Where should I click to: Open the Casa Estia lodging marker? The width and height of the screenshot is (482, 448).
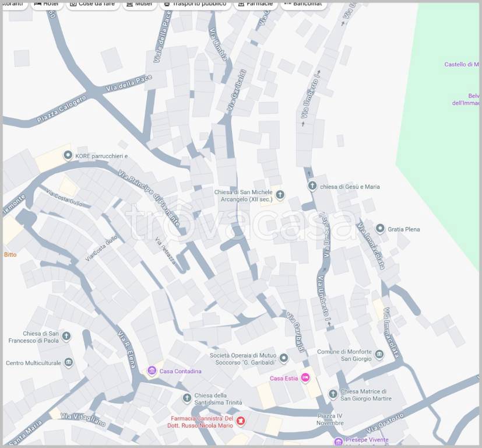pyautogui.click(x=305, y=378)
